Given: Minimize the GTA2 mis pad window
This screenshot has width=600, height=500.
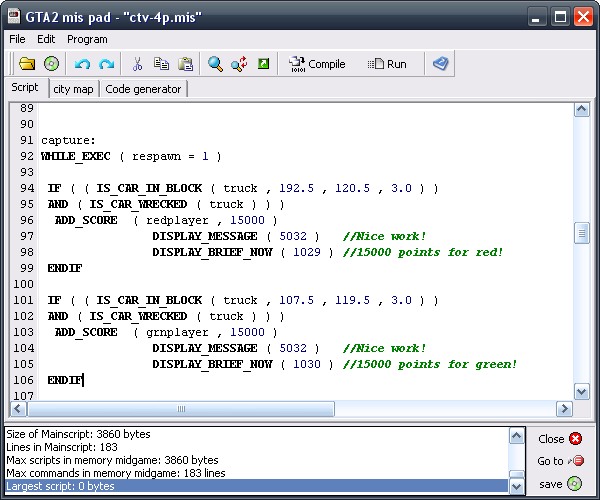Looking at the screenshot, I should point(536,17).
